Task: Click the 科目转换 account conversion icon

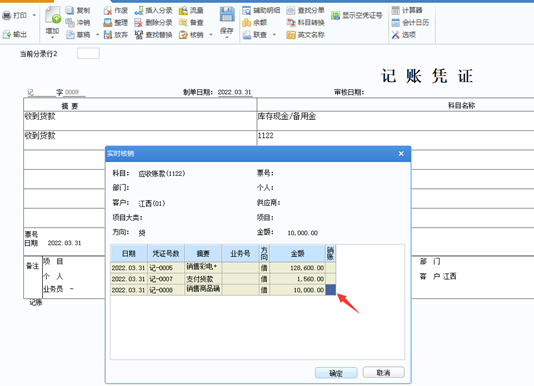Action: click(x=291, y=22)
